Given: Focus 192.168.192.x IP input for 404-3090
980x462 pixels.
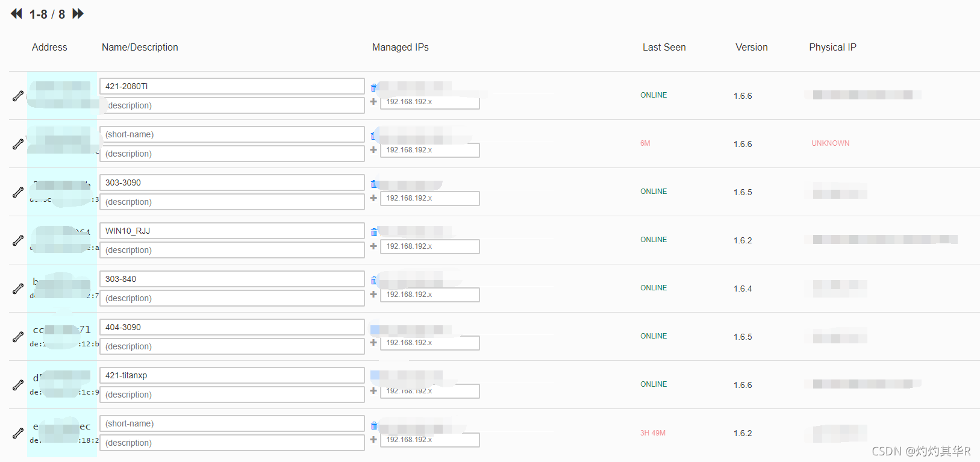Looking at the screenshot, I should pos(430,343).
